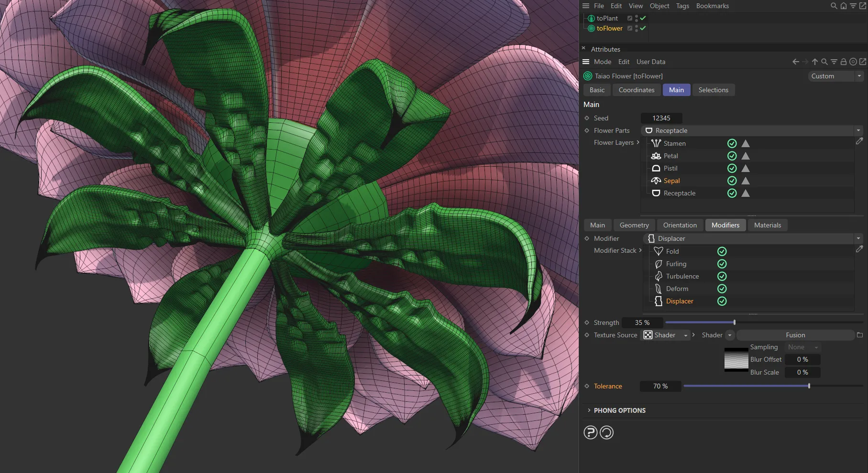Toggle the green checkmark next to toPlant
This screenshot has height=473, width=868.
(x=643, y=18)
